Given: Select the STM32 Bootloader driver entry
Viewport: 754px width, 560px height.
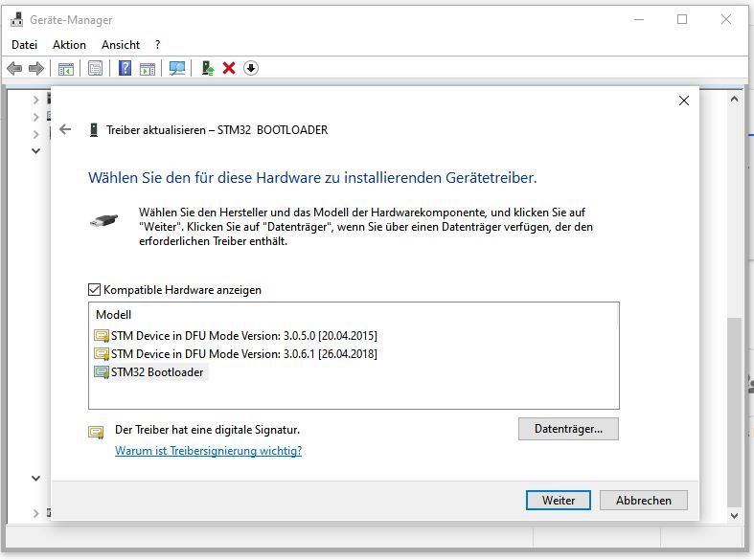Looking at the screenshot, I should [x=149, y=372].
